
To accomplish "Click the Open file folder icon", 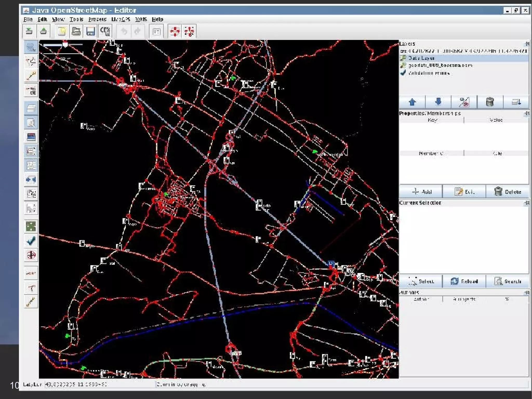I will (x=76, y=31).
